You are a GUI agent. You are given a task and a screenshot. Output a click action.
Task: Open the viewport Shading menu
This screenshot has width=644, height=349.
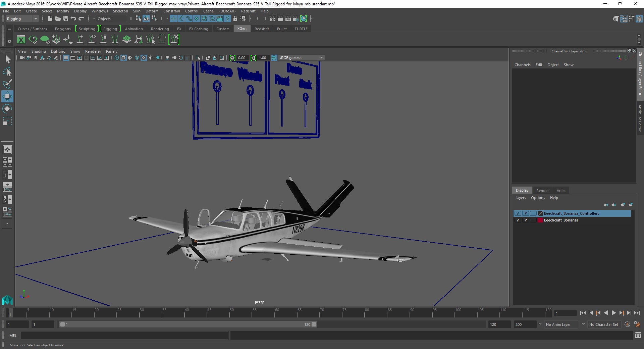pos(39,51)
